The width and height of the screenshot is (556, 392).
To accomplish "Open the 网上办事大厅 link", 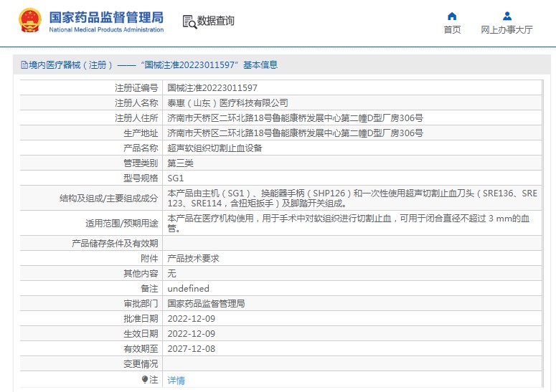I will tap(506, 30).
